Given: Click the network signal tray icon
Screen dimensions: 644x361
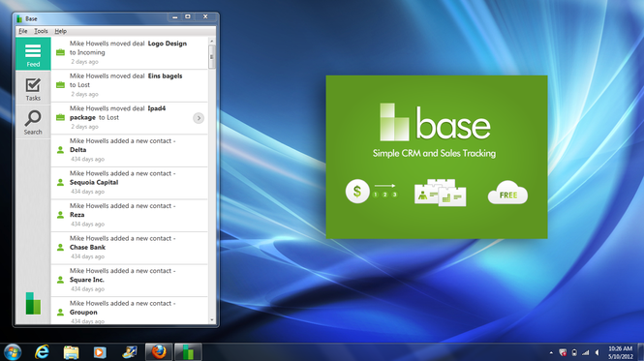Looking at the screenshot, I should [586, 353].
